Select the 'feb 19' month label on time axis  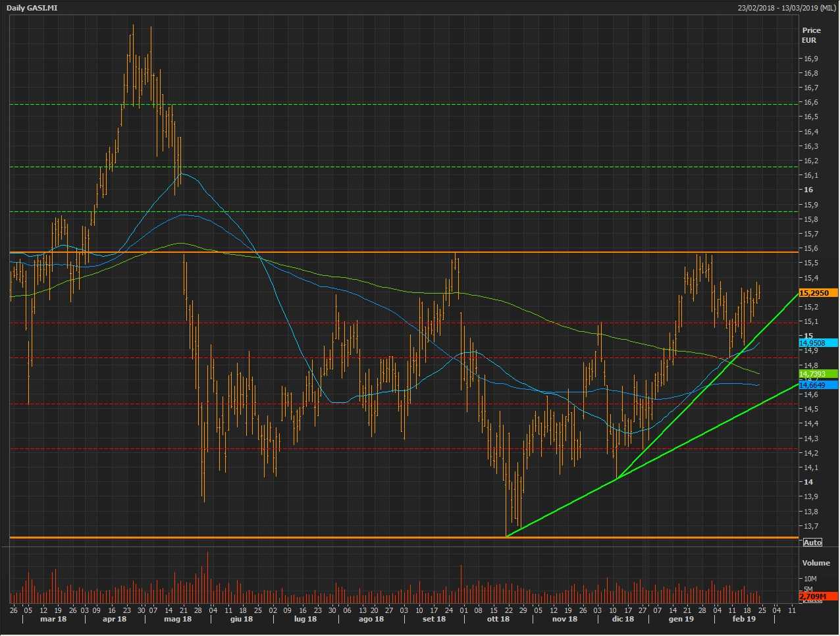tap(744, 620)
